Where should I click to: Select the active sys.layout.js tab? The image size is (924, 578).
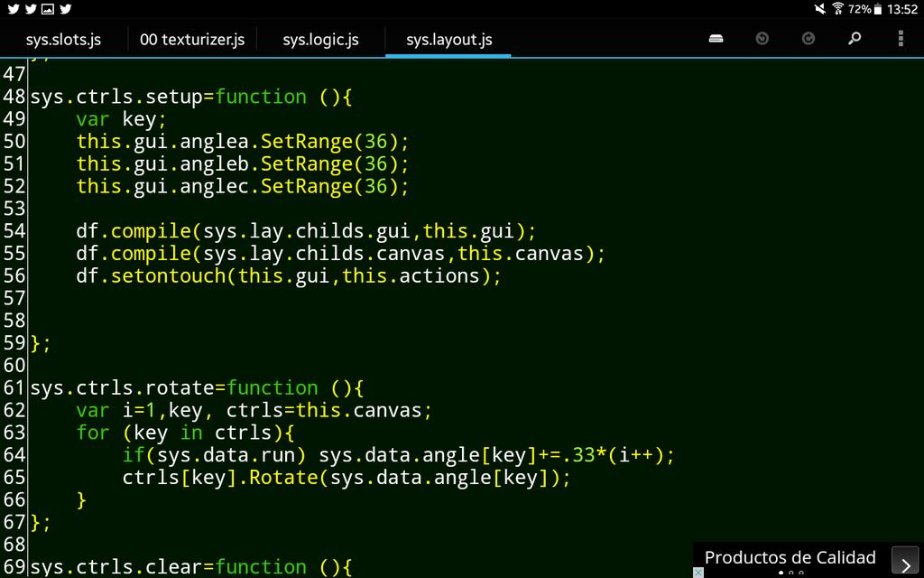[x=449, y=40]
